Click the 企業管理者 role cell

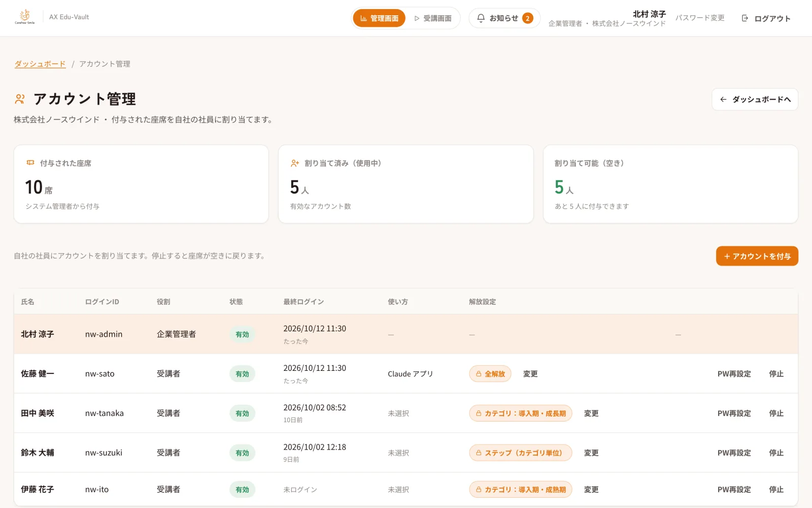pos(176,334)
